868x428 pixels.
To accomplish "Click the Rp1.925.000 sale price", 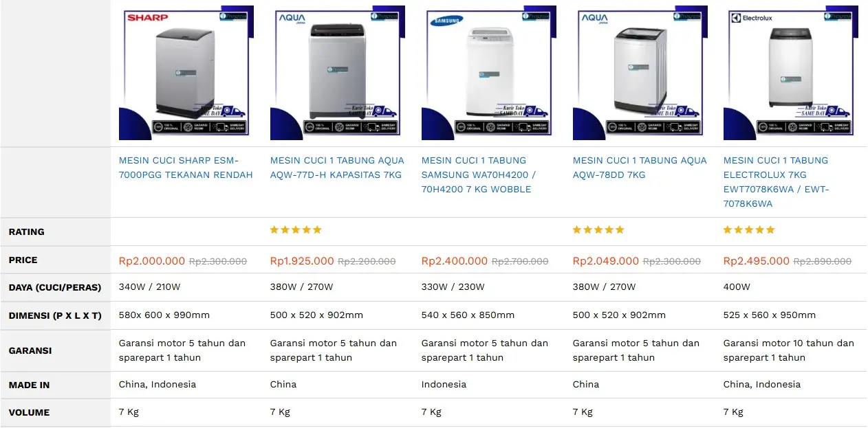I will click(302, 261).
